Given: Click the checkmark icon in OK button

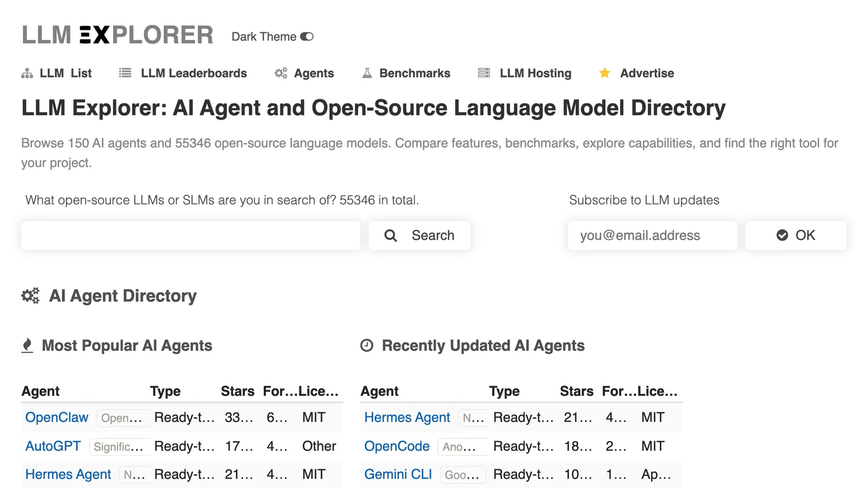Looking at the screenshot, I should (x=782, y=235).
